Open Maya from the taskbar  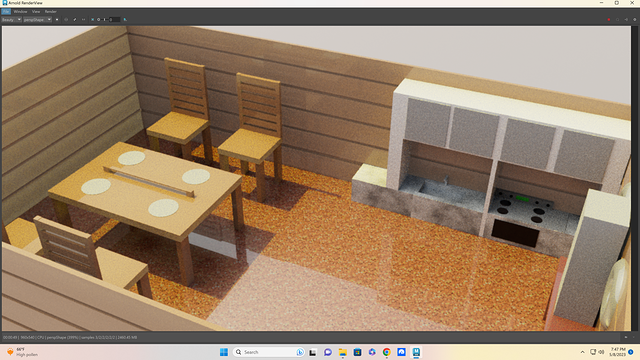point(416,352)
